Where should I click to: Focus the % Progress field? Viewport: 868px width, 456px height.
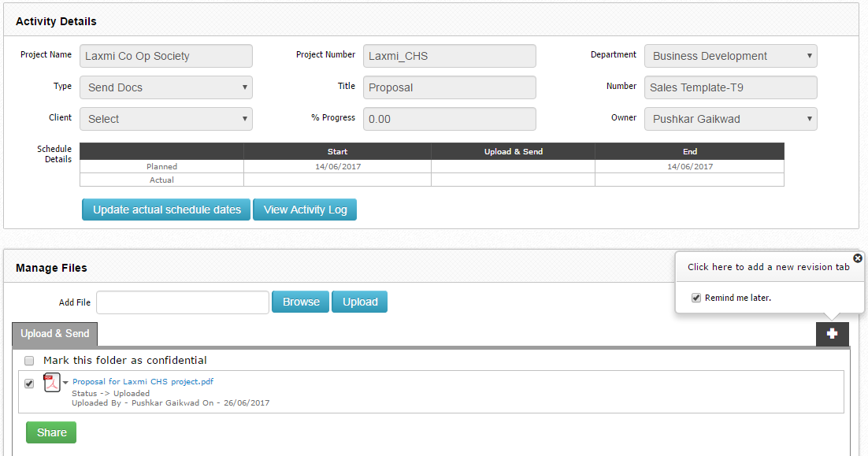(x=450, y=119)
